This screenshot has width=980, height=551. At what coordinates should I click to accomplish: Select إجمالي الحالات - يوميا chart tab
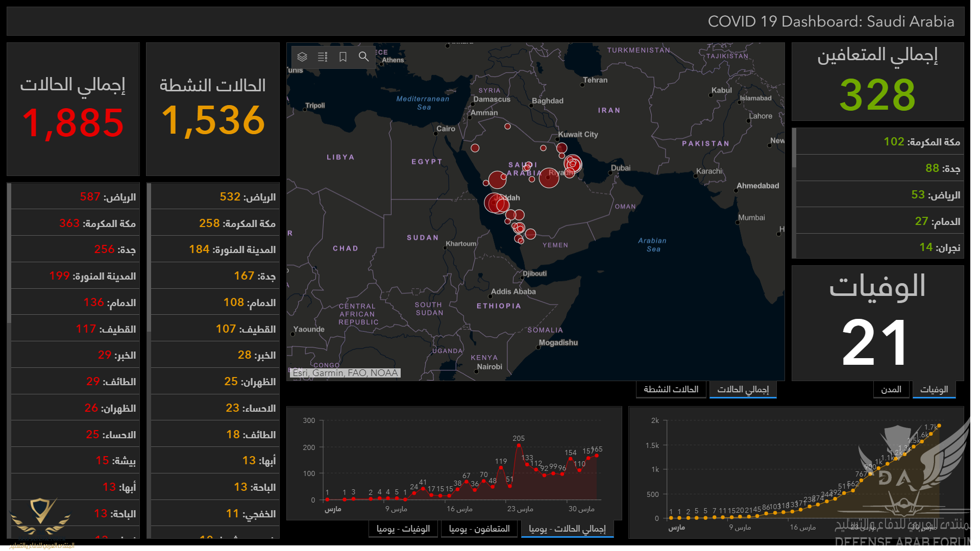[x=567, y=529]
